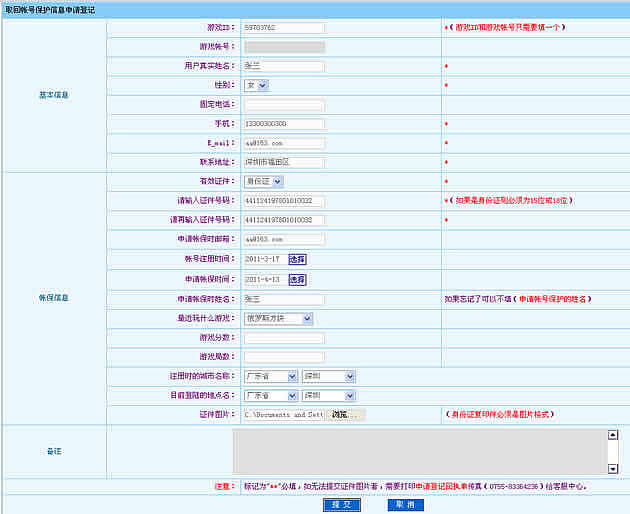This screenshot has width=630, height=514.
Task: Click the 游戏ID input field
Action: click(284, 28)
